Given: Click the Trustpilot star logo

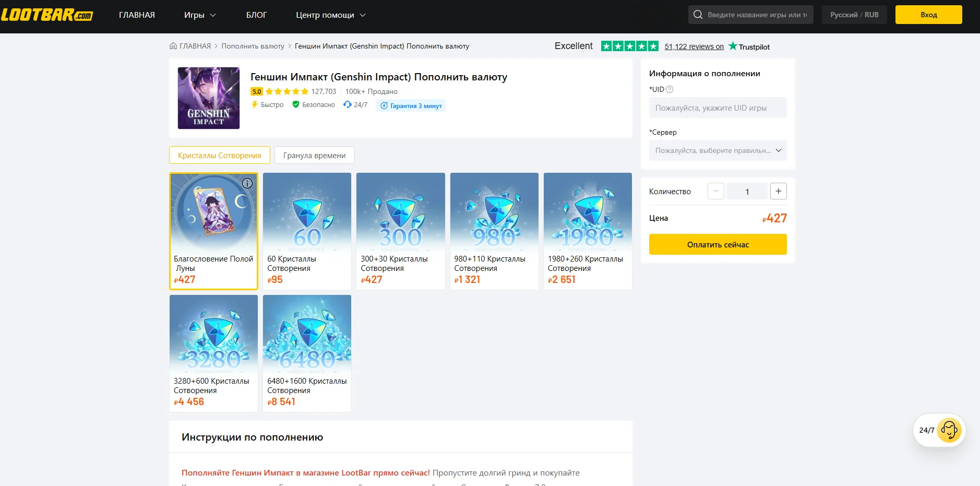Looking at the screenshot, I should click(733, 46).
